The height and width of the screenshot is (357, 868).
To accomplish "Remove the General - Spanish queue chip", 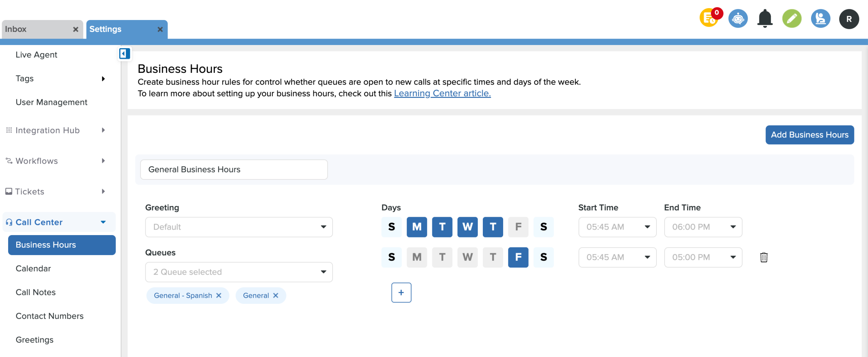I will pos(219,295).
